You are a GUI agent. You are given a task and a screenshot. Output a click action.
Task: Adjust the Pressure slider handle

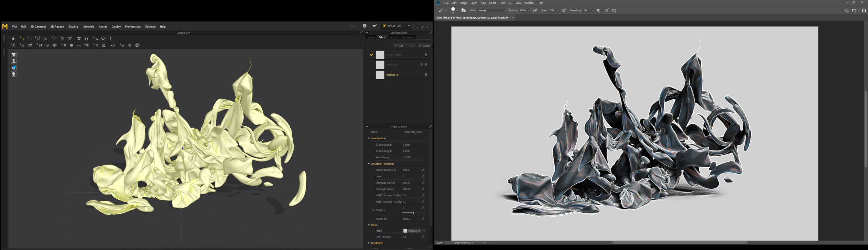(x=413, y=213)
